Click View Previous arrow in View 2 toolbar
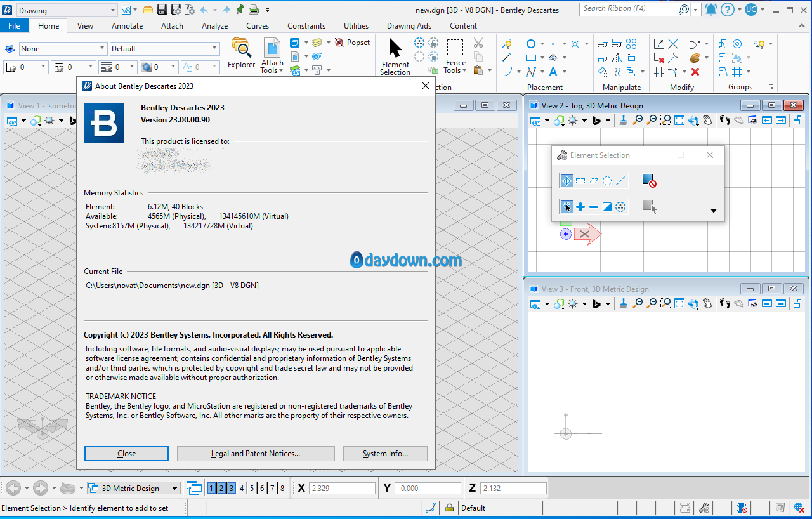Screen dimensions: 812x519 click(x=767, y=120)
